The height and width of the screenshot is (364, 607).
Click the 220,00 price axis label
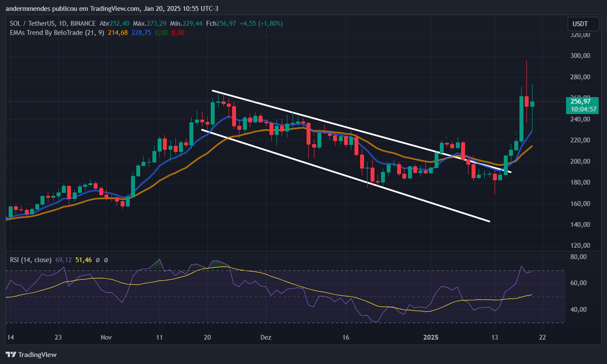point(580,140)
